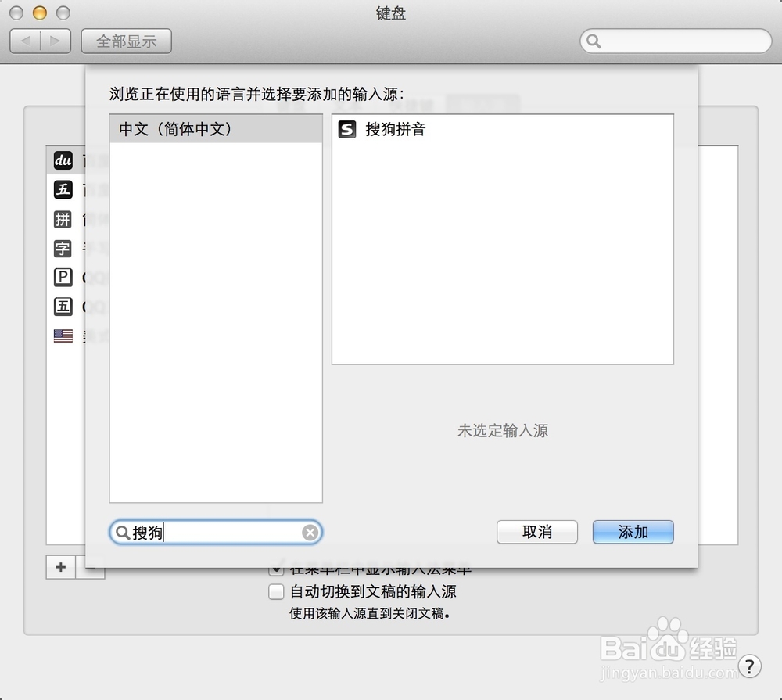
Task: Click the yellow minimize window button
Action: pos(39,13)
